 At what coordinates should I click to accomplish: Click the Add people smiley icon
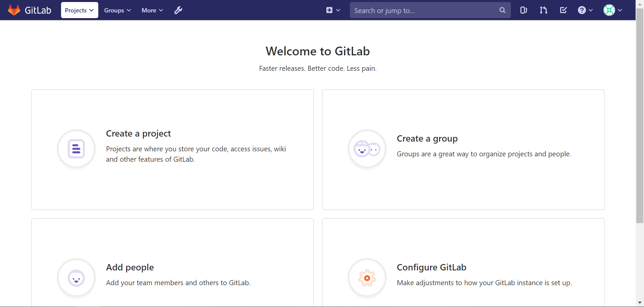76,278
